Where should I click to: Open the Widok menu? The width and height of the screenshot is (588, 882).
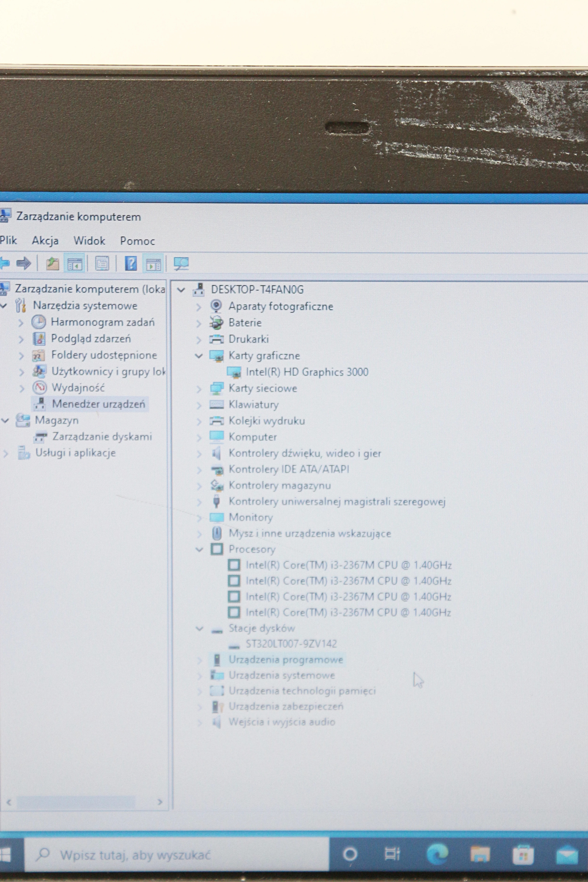[89, 240]
